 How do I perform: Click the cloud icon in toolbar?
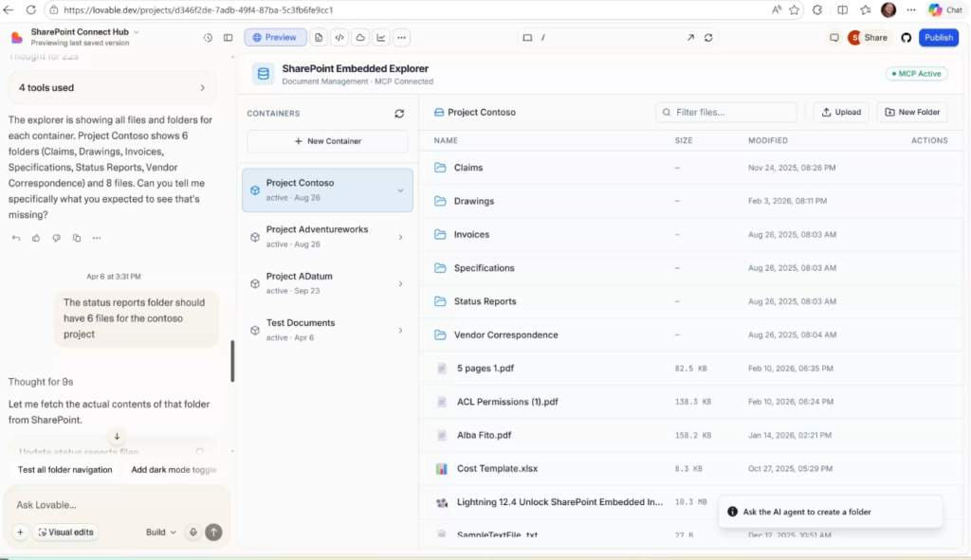pos(360,38)
